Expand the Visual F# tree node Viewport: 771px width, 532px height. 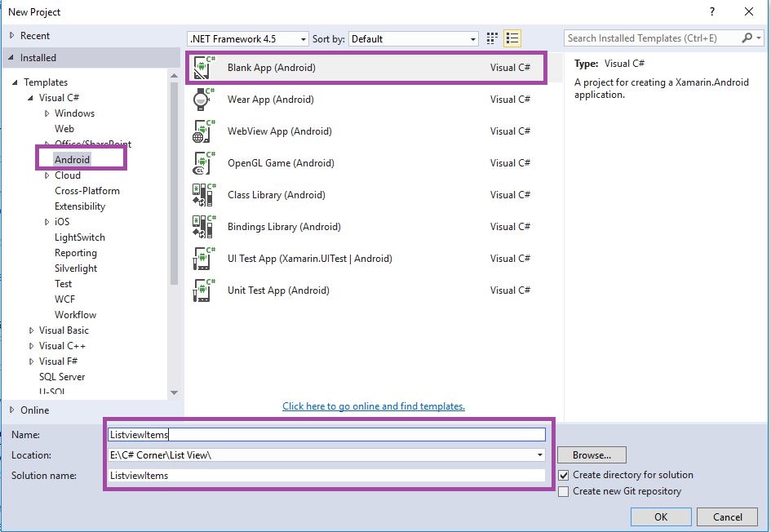[x=31, y=361]
